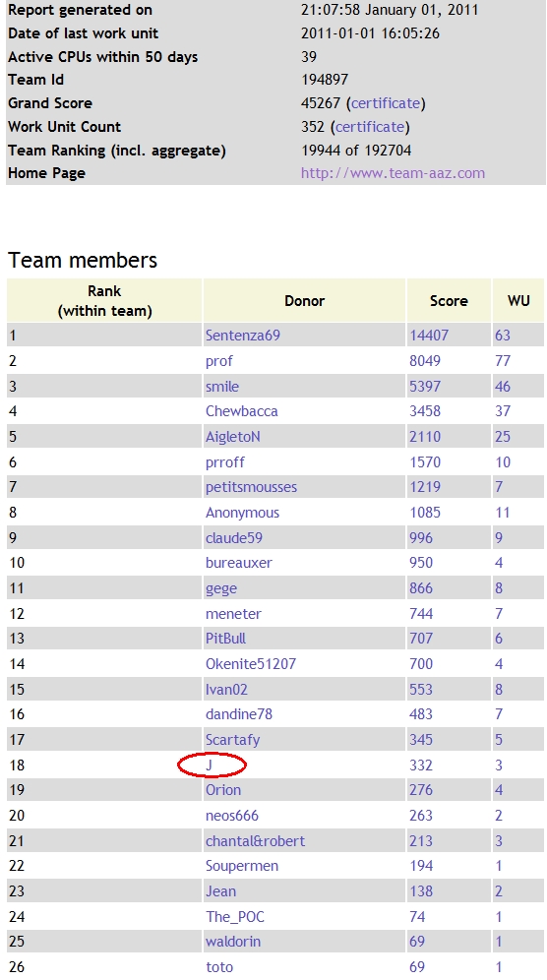Open AigletoN donor details
547x980 pixels.
[232, 437]
